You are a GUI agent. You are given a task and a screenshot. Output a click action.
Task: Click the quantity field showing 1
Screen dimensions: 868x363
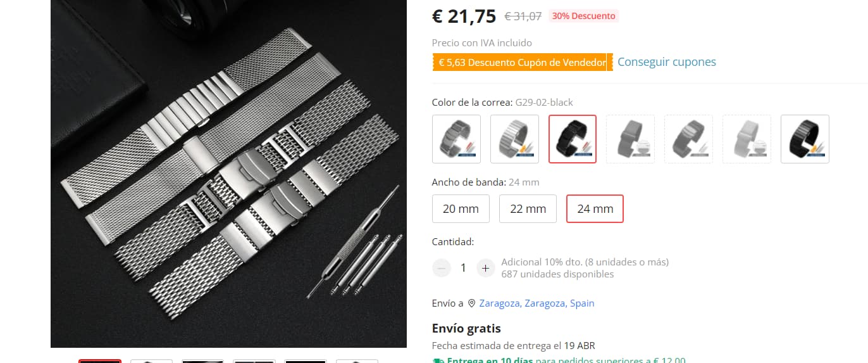point(463,268)
